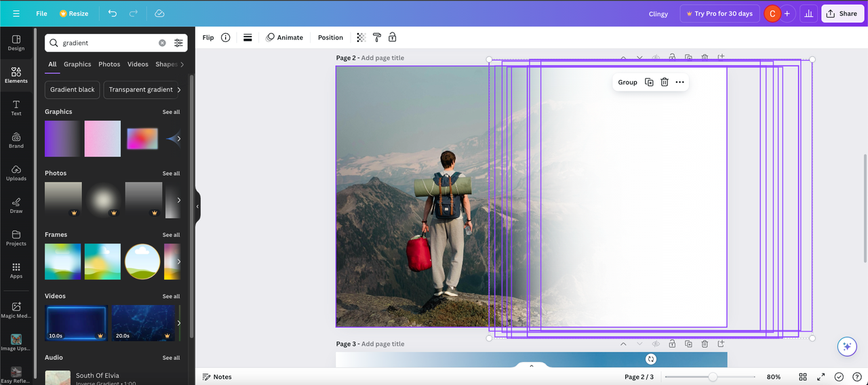Viewport: 868px width, 385px height.
Task: Collapse the side panel handle
Action: (x=197, y=206)
